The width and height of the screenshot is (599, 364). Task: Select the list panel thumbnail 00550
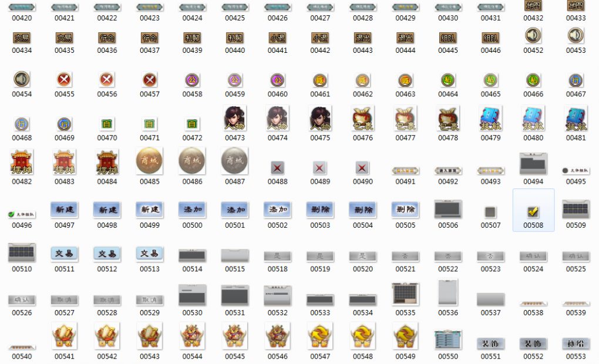(448, 340)
